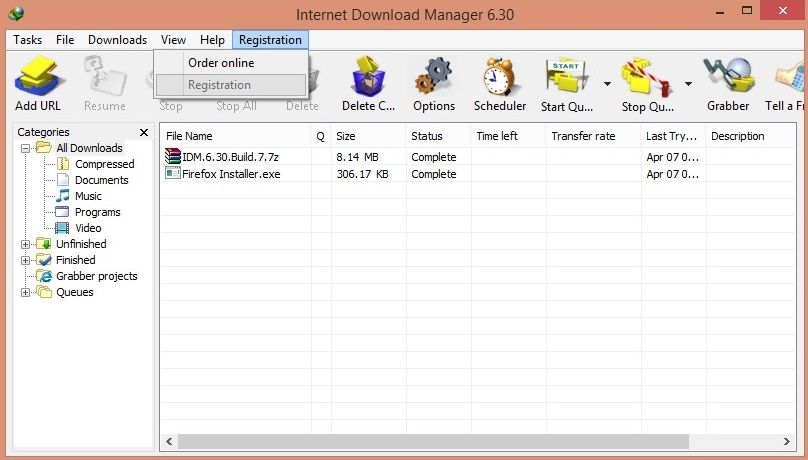
Task: Click the All Downloads folder icon
Action: [44, 148]
